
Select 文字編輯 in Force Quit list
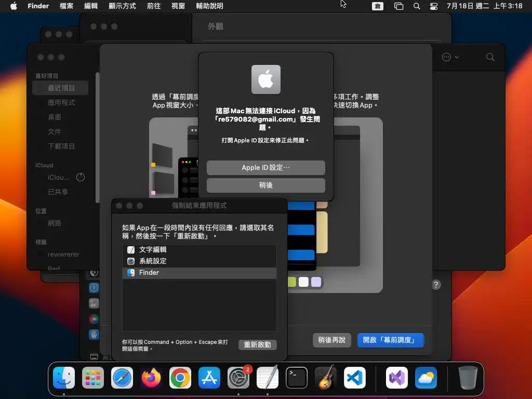pyautogui.click(x=199, y=250)
